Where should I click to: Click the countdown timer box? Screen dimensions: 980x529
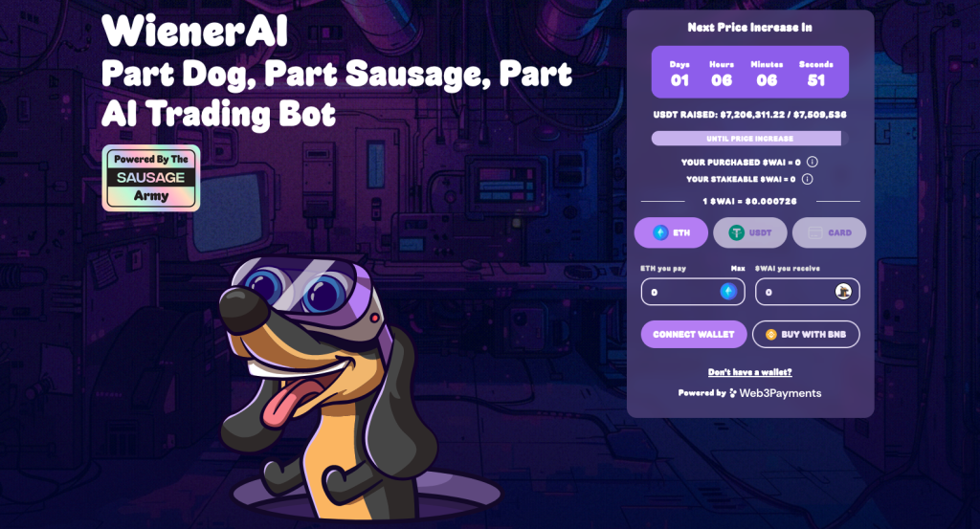(x=750, y=72)
